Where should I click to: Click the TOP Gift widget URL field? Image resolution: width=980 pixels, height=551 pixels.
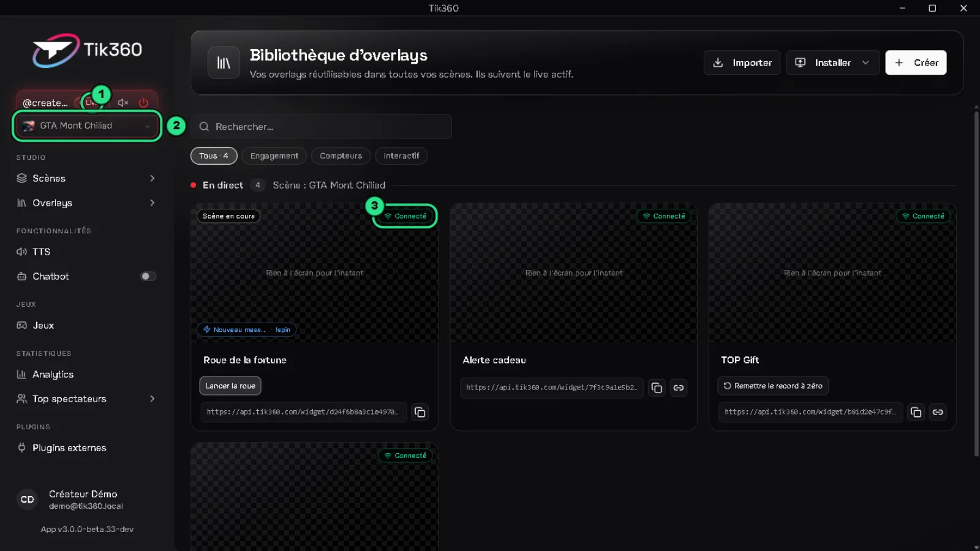pos(810,412)
